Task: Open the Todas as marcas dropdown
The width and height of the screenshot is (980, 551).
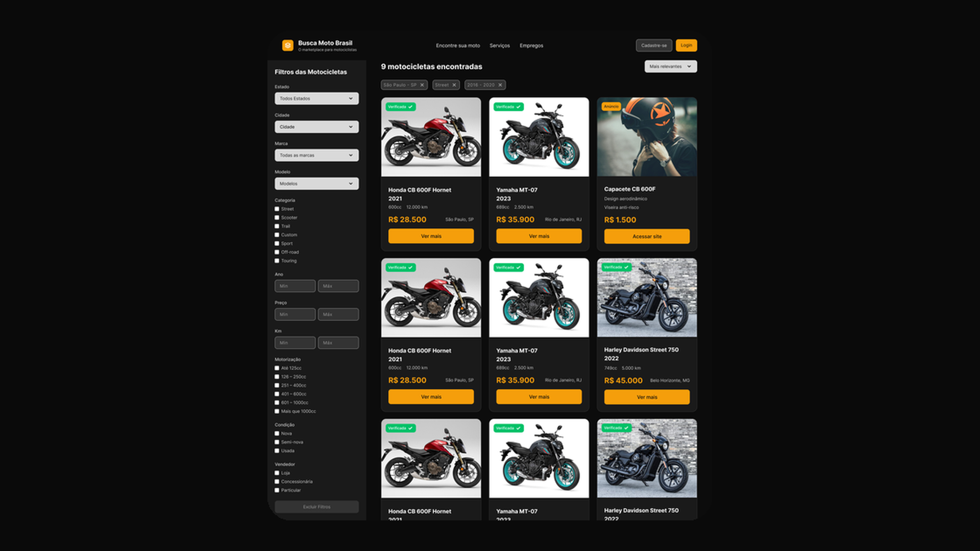Action: pyautogui.click(x=316, y=155)
